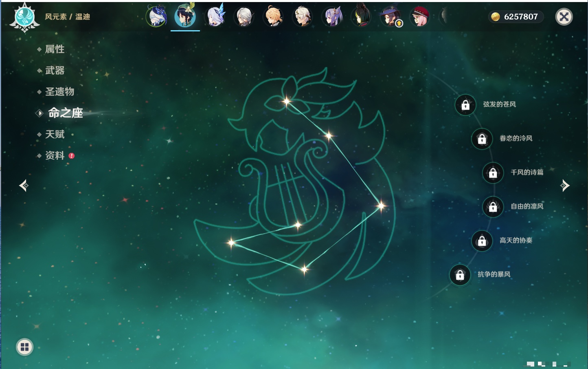This screenshot has height=369, width=588.
Task: Go to the previous character with left arrow
Action: click(24, 186)
